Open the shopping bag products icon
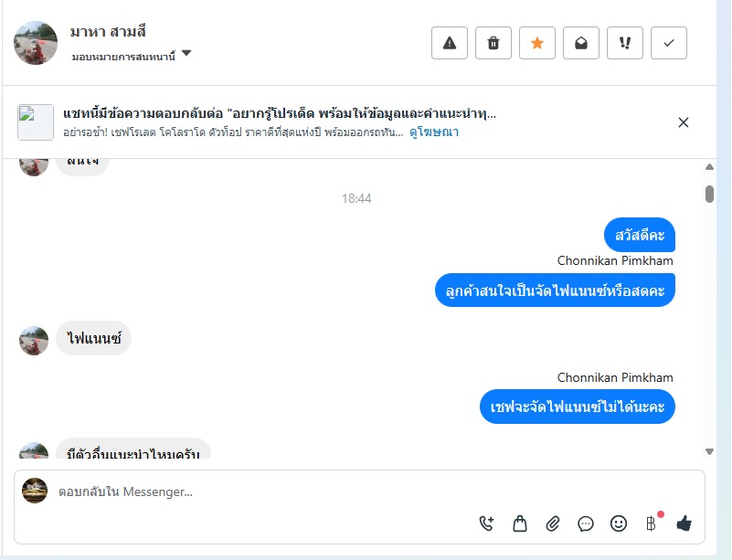 (520, 523)
